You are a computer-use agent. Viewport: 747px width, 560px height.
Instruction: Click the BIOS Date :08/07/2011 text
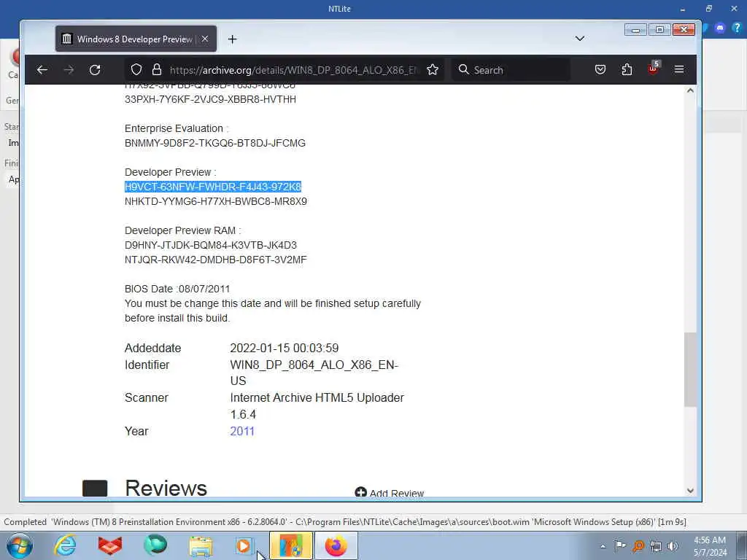point(177,289)
